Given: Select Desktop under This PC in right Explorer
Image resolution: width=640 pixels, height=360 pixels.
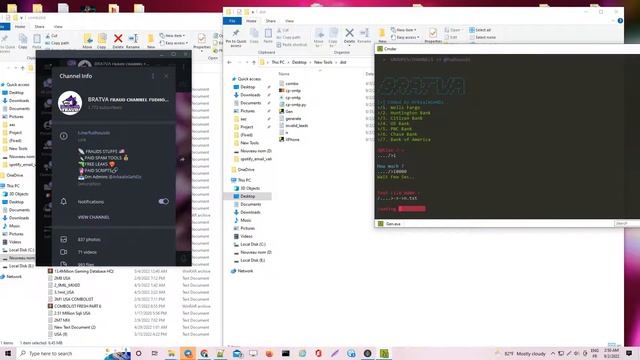Looking at the screenshot, I should tap(247, 196).
